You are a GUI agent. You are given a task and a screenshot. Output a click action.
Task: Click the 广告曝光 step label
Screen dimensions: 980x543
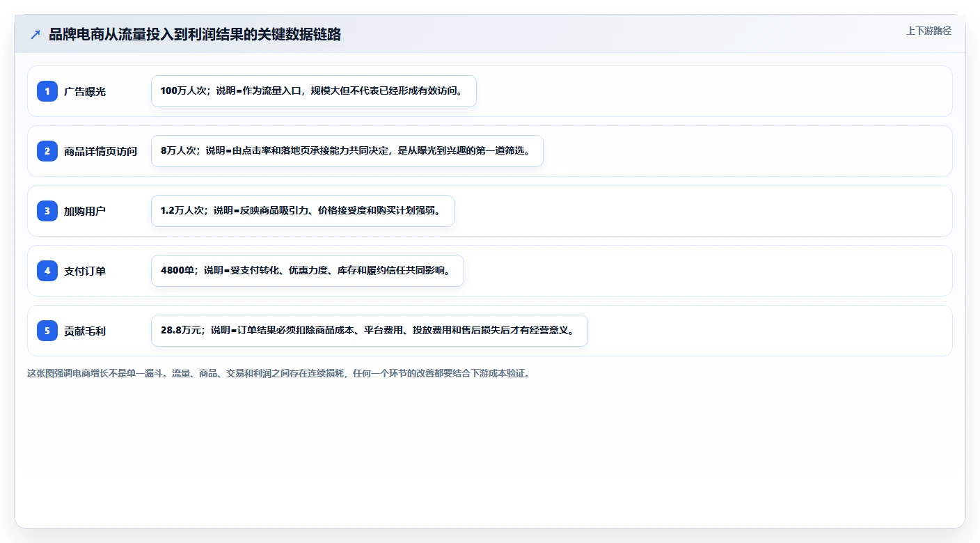(x=85, y=91)
